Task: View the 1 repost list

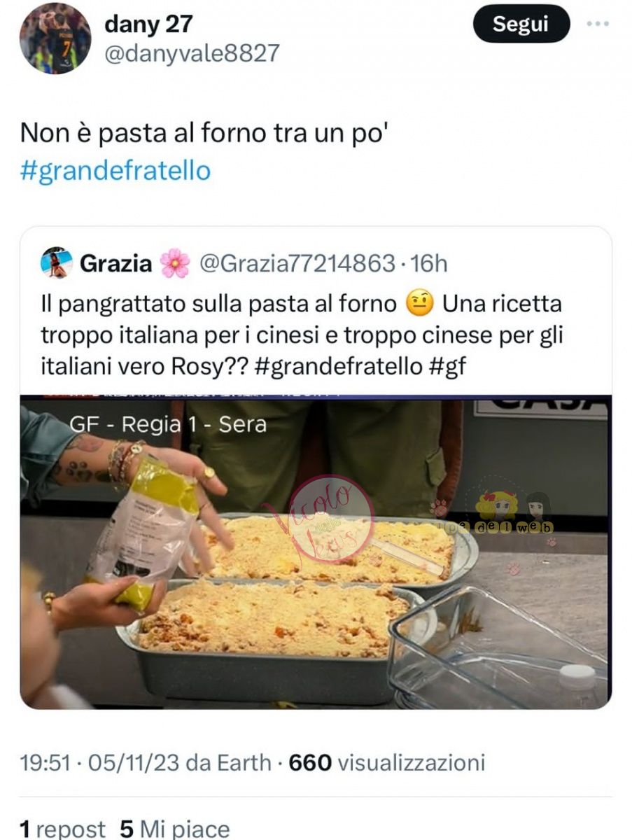Action: (x=62, y=829)
